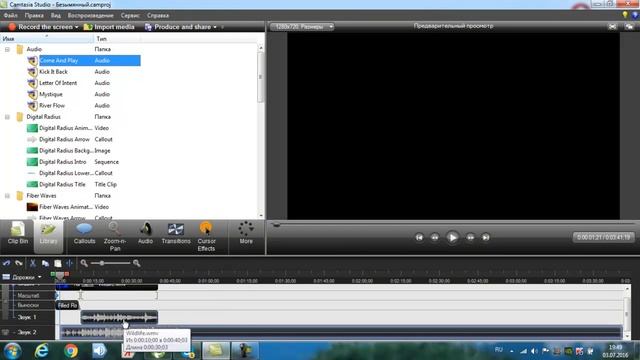Jump to previous clip

pyautogui.click(x=419, y=237)
